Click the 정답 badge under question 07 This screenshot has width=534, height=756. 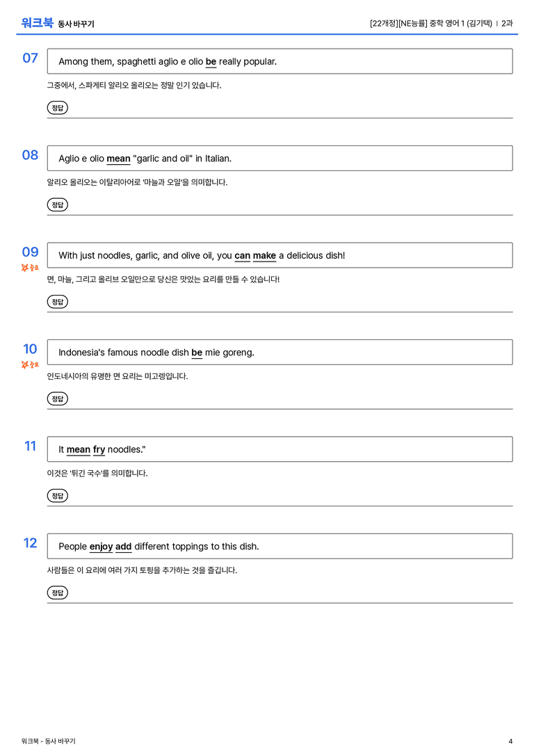tap(57, 108)
